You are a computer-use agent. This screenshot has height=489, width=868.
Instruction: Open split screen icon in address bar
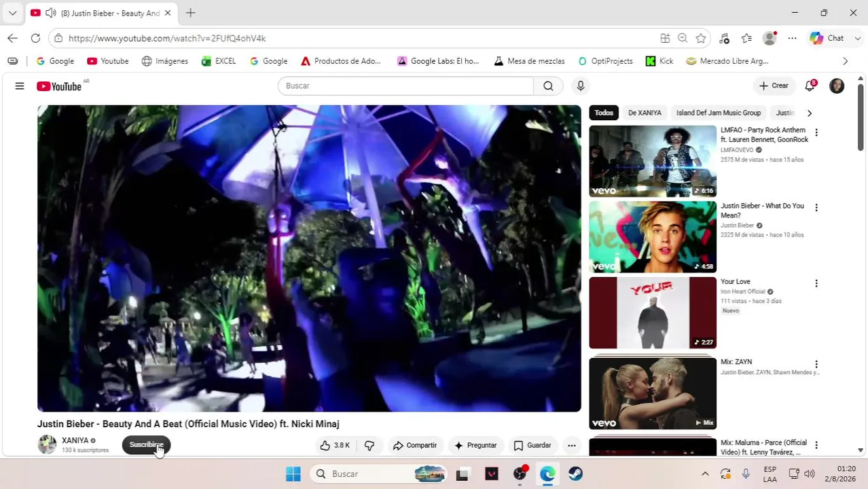pyautogui.click(x=665, y=39)
